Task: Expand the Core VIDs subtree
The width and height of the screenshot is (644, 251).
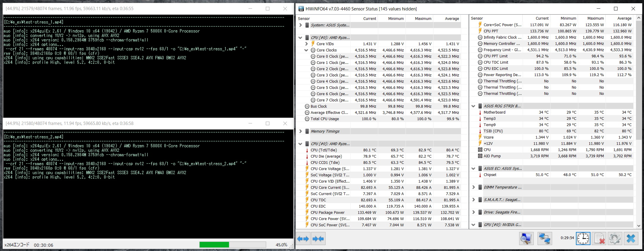Action: [306, 44]
